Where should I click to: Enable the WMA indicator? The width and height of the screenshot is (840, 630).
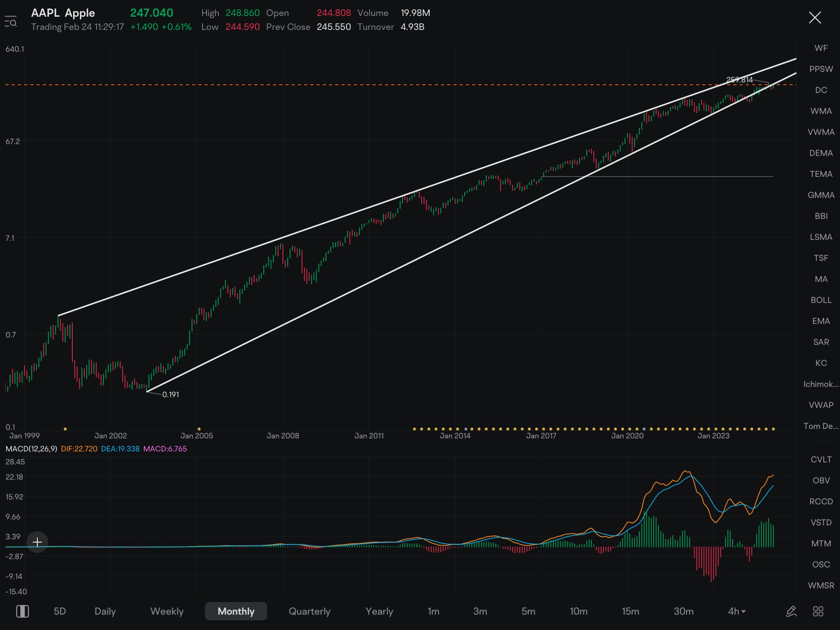pos(821,111)
